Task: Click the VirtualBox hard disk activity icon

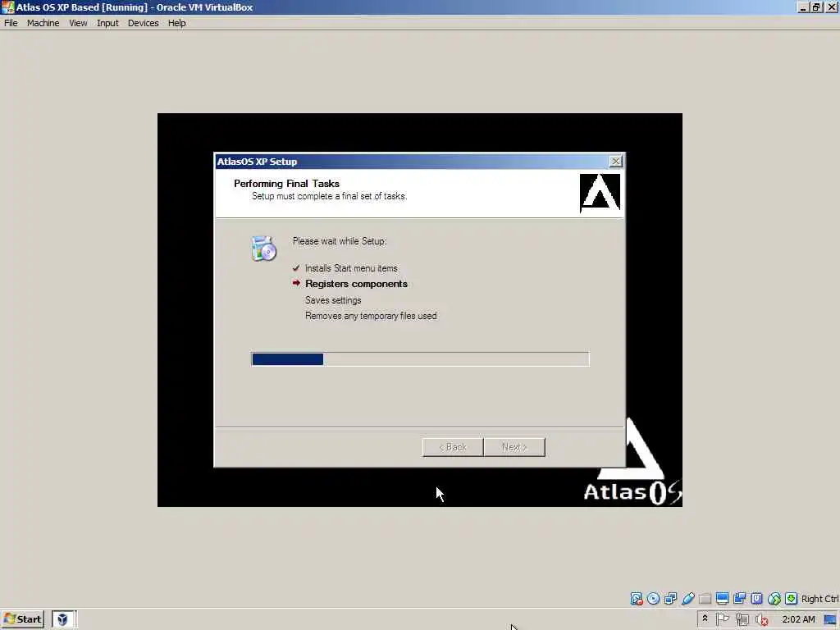Action: 636,599
